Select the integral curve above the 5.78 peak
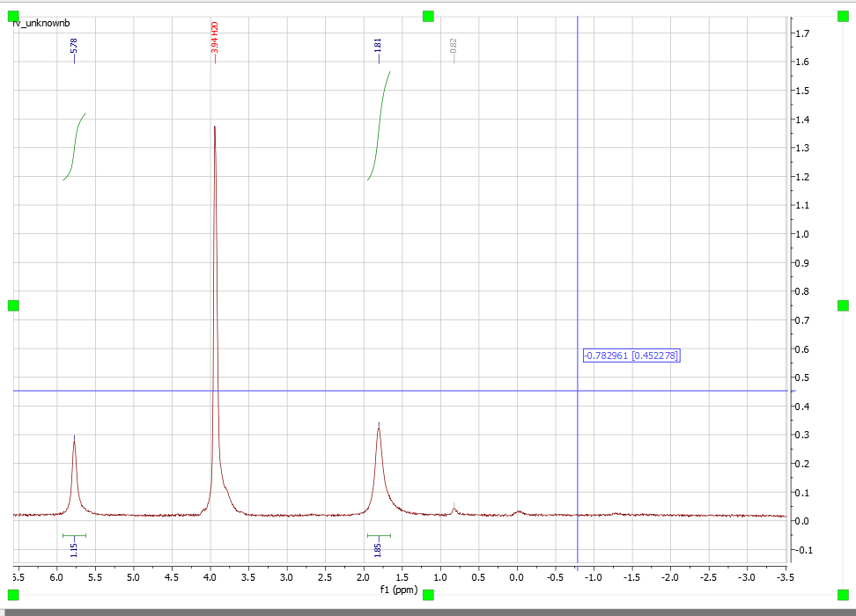This screenshot has width=856, height=616. pos(74,147)
